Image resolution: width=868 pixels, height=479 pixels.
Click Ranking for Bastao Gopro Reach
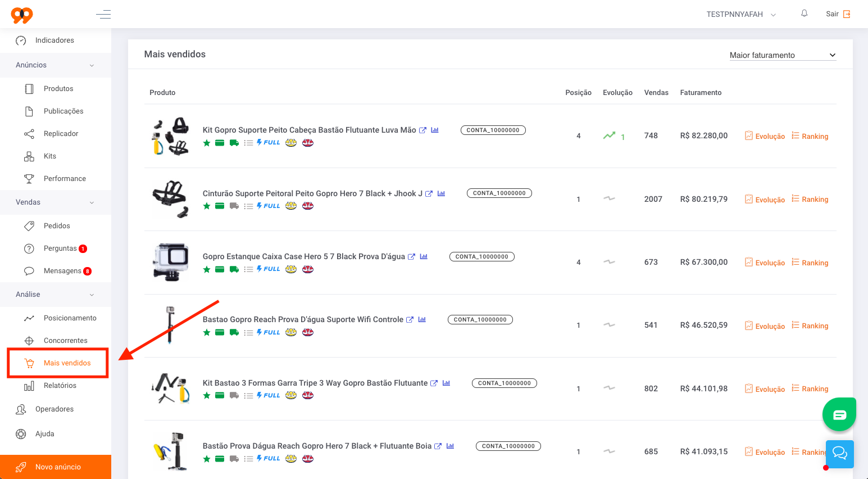[x=810, y=326]
